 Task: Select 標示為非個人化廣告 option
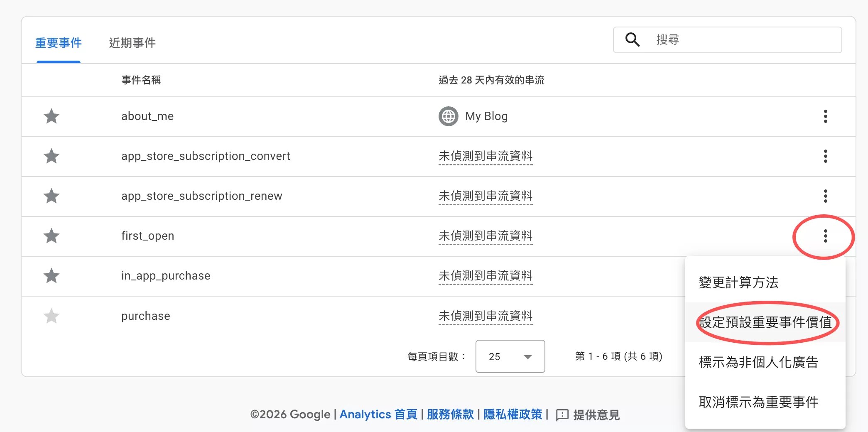tap(765, 362)
